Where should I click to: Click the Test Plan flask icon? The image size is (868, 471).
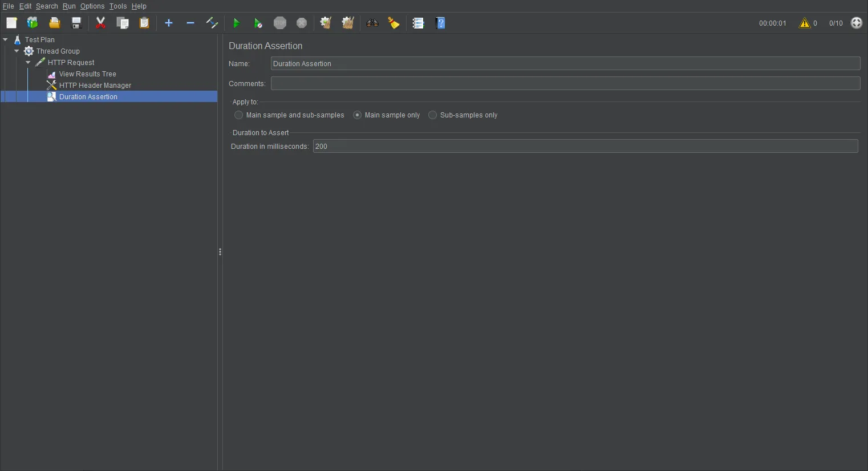[x=18, y=40]
